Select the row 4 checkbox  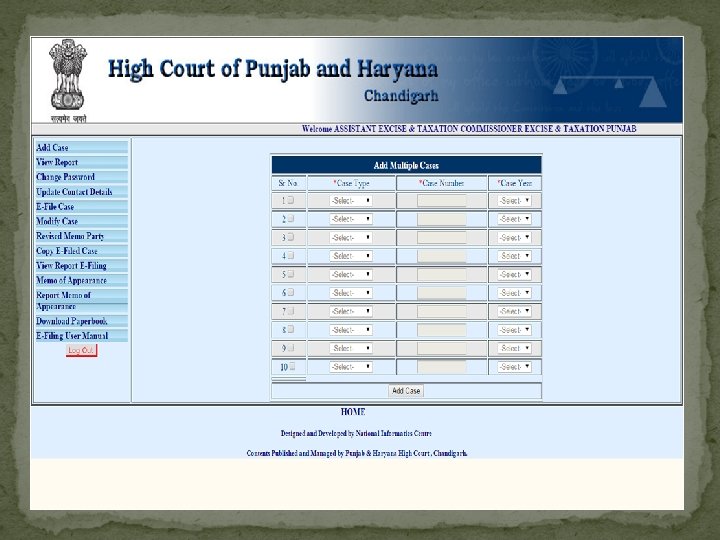tap(291, 255)
